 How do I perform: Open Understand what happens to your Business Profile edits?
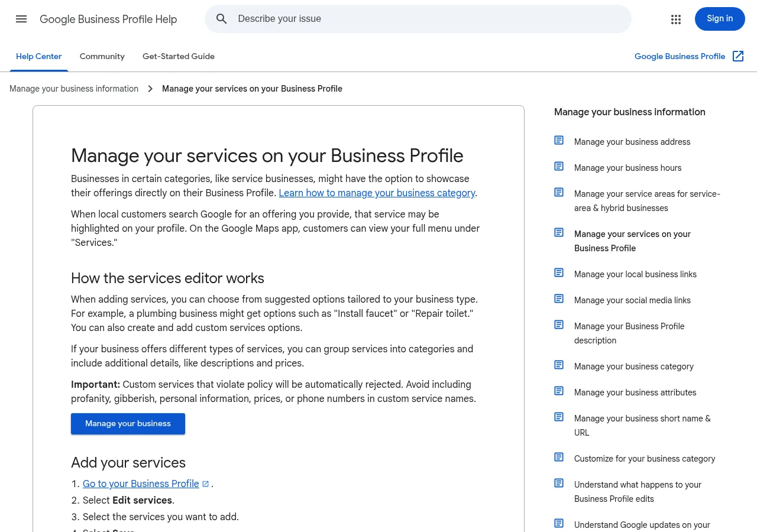638,492
